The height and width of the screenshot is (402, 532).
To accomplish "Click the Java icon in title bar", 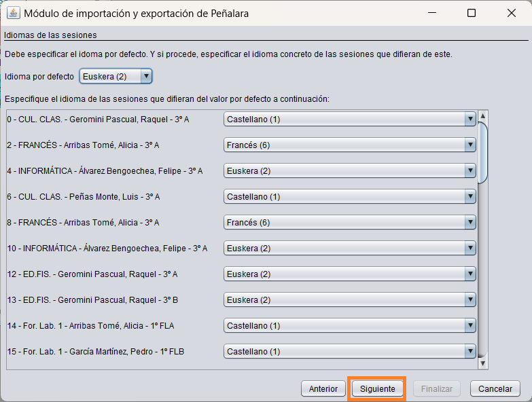I will (x=13, y=13).
